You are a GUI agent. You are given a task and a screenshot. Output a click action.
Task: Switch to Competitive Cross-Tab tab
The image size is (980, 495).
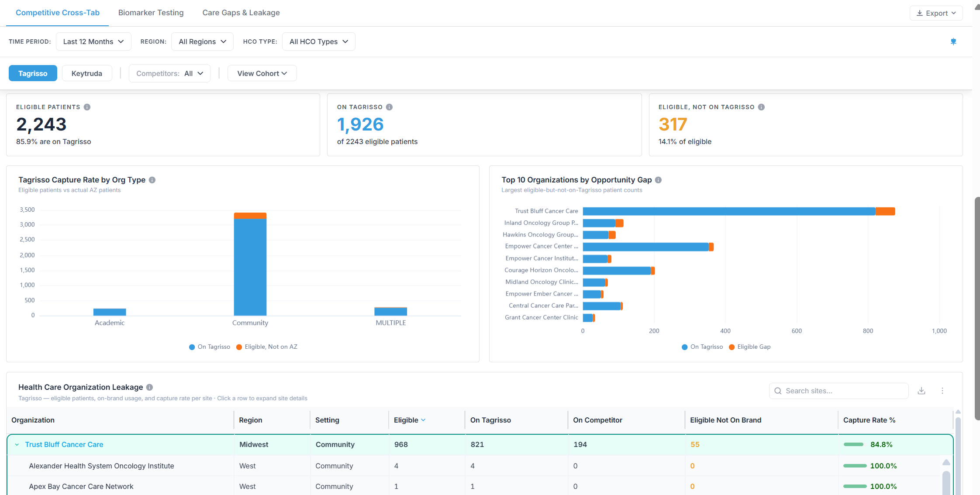click(x=58, y=13)
